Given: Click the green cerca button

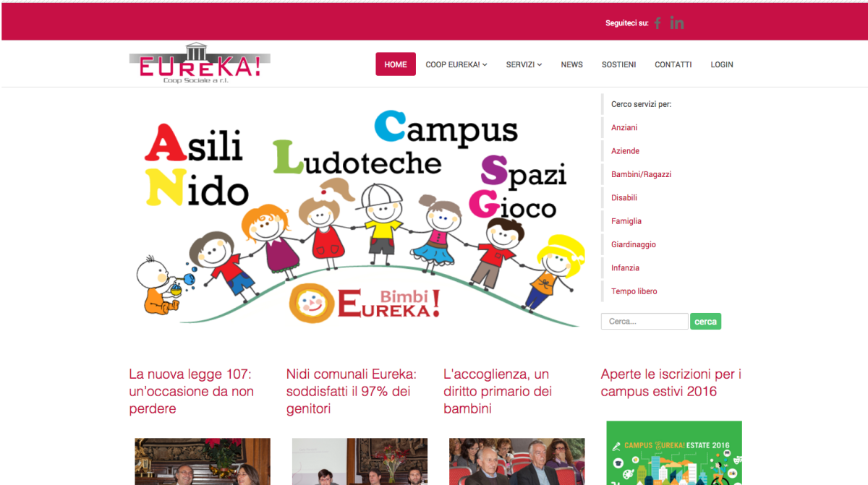Looking at the screenshot, I should [x=705, y=322].
